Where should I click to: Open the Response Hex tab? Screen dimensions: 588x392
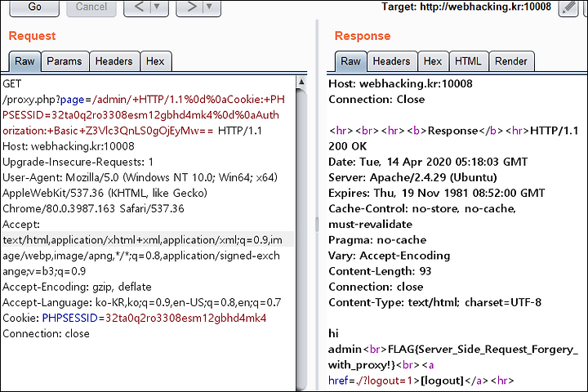pos(433,61)
